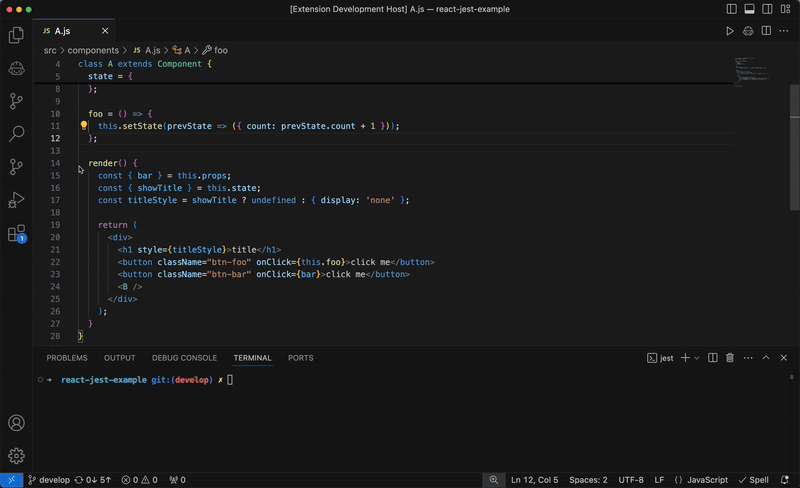Image resolution: width=800 pixels, height=488 pixels.
Task: Open the Accounts menu icon
Action: pos(16,423)
